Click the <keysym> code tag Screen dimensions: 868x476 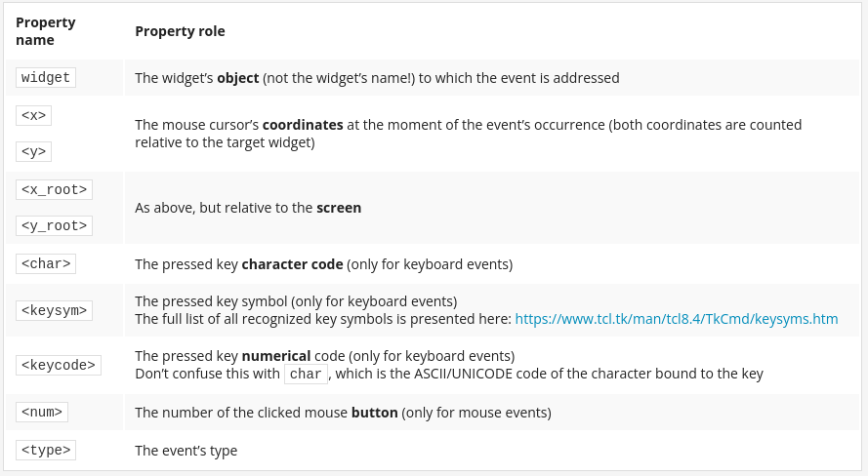pyautogui.click(x=54, y=310)
